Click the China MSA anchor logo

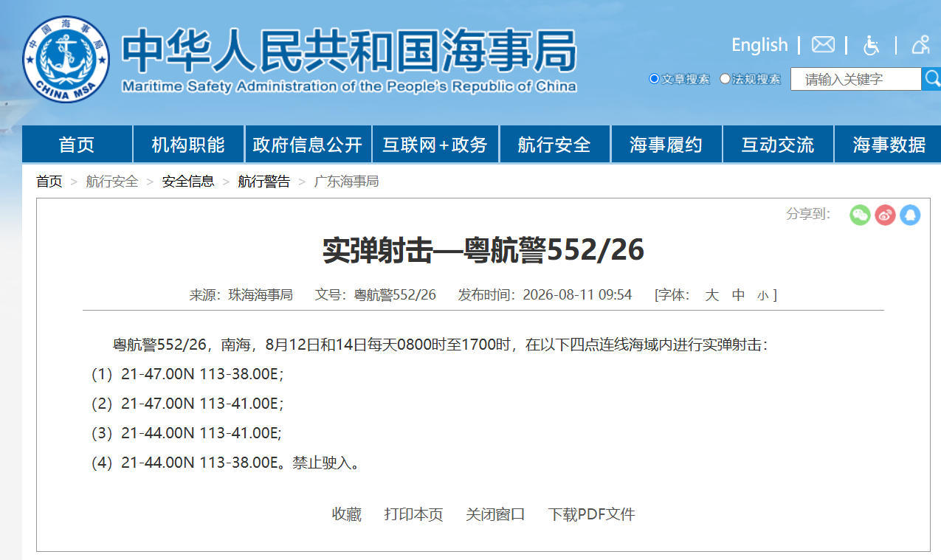pos(66,59)
